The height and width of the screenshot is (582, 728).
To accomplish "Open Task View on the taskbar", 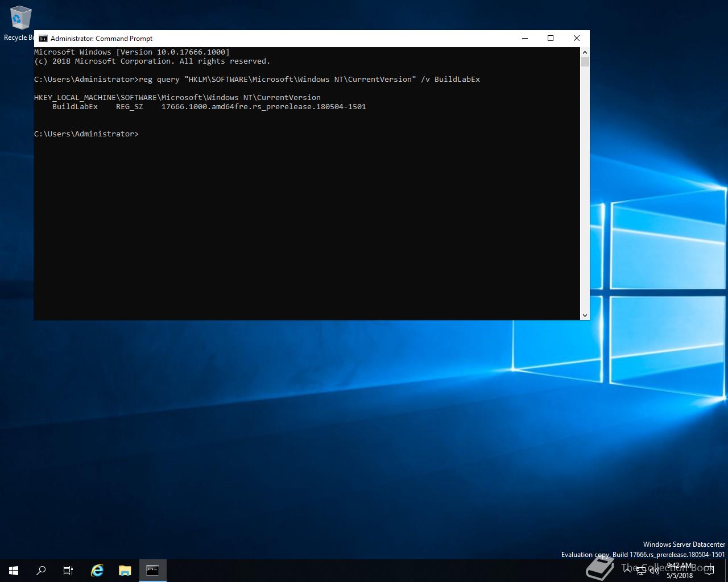I will 68,571.
